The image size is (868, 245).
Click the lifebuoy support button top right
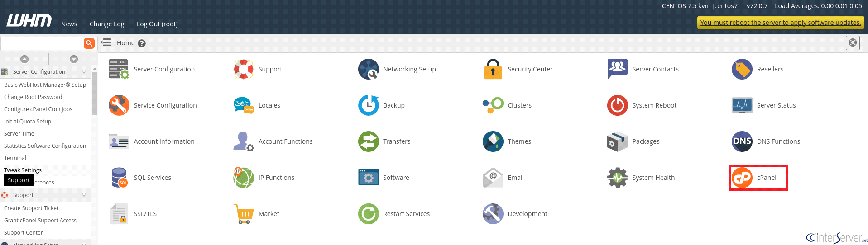(853, 43)
